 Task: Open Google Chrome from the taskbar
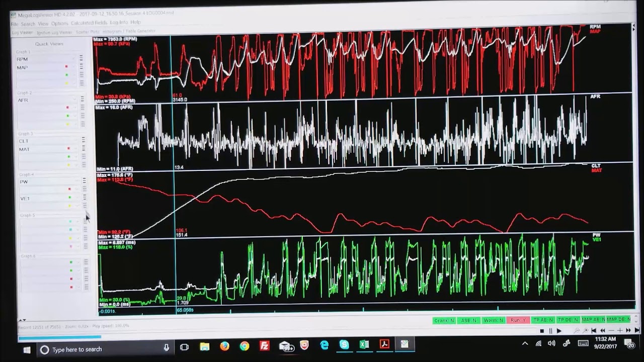pos(245,346)
